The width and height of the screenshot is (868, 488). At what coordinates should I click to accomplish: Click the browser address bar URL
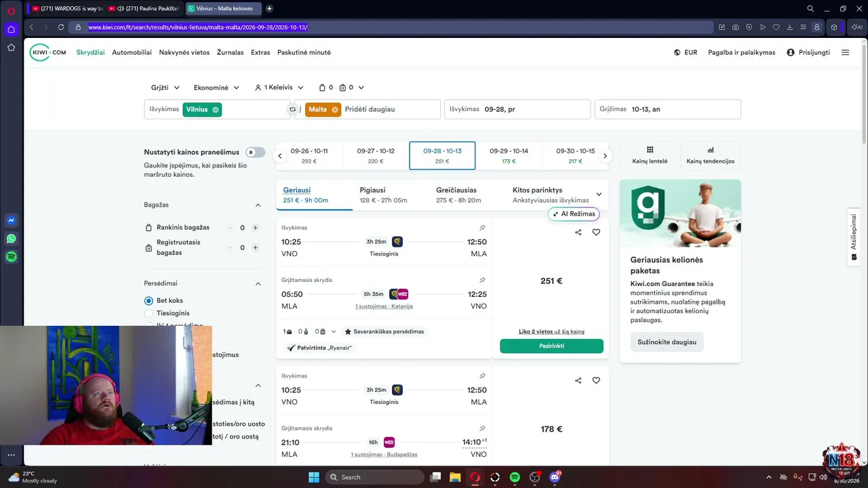tap(198, 27)
